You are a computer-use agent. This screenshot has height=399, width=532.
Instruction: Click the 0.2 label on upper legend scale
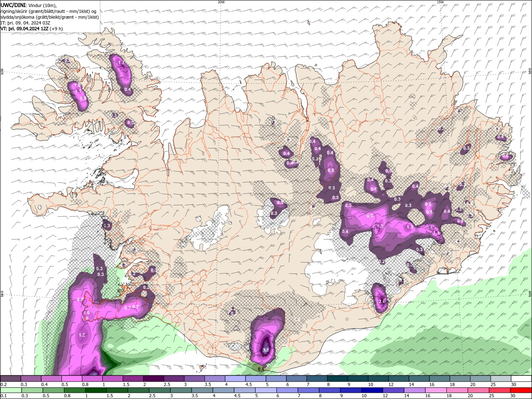tap(3, 384)
